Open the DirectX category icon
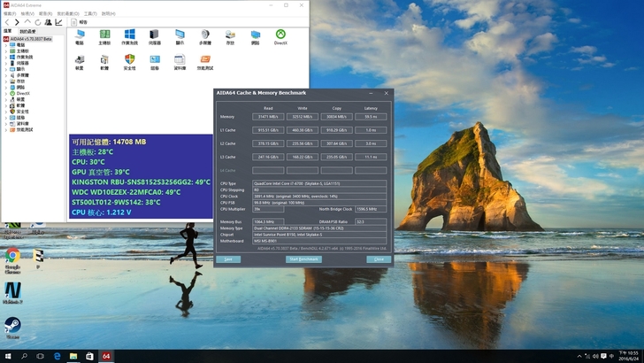Screen dimensions: 644x363 click(280, 35)
